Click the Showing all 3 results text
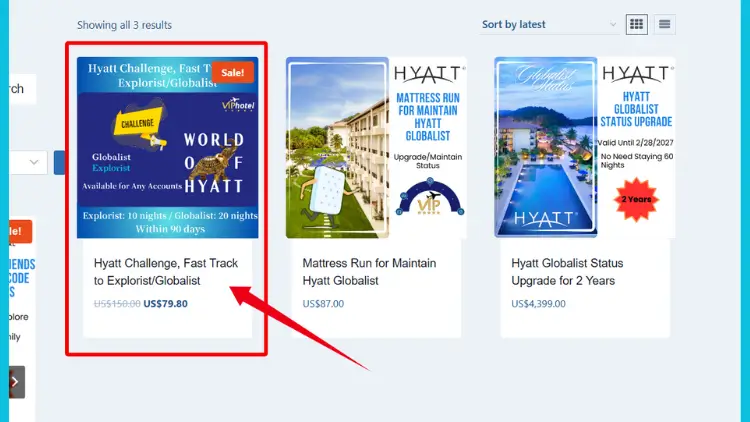Viewport: 750px width, 422px height. coord(124,25)
